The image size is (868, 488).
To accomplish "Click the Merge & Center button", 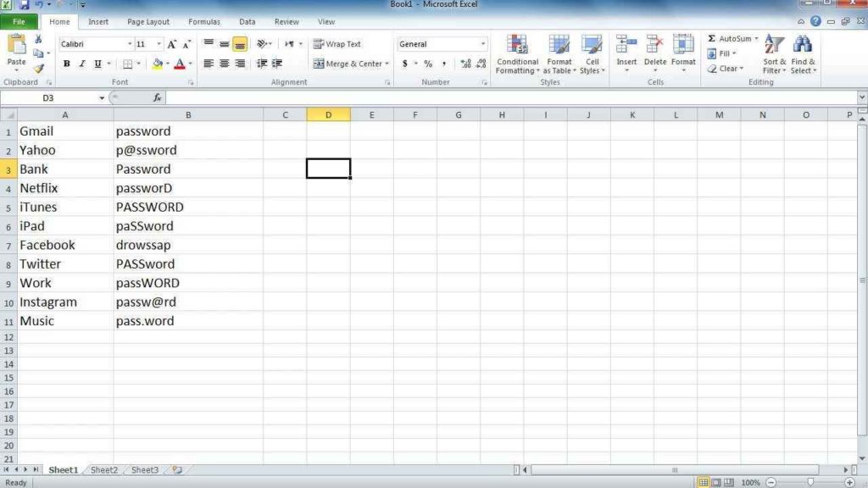I will pos(347,64).
